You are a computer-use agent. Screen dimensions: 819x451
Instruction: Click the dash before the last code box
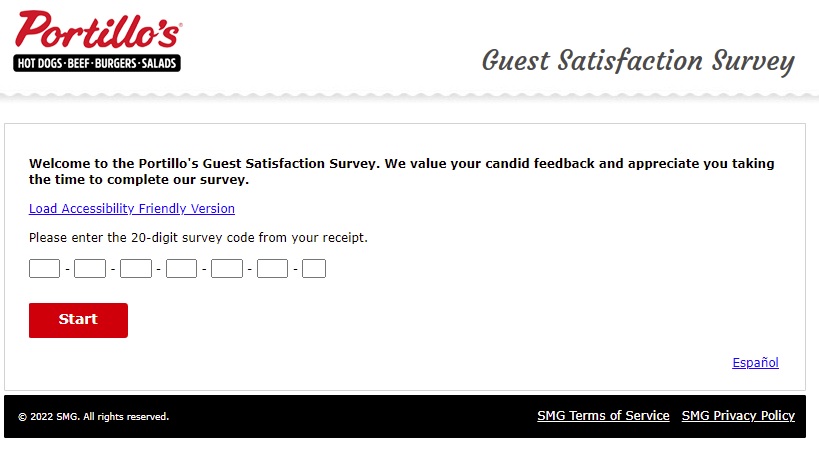(x=295, y=270)
